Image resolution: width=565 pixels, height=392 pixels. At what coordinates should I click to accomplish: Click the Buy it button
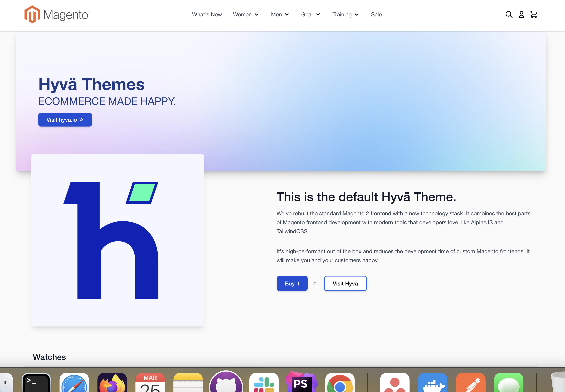(292, 283)
